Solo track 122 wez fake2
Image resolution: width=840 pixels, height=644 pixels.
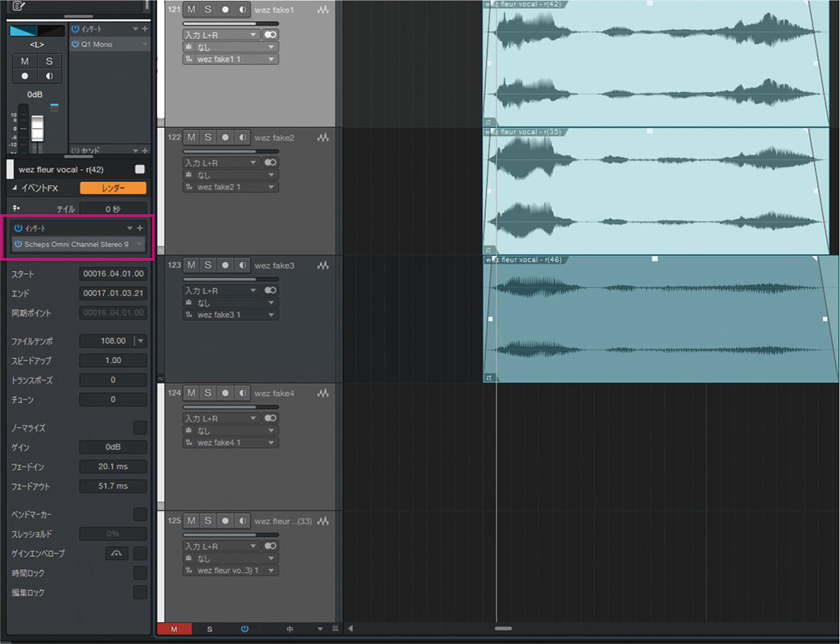[x=208, y=138]
